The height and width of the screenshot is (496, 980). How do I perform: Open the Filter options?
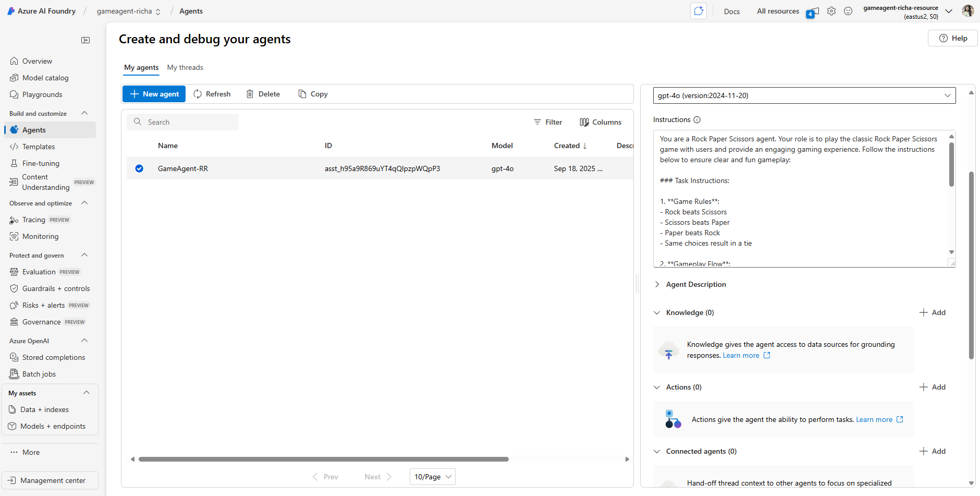(548, 122)
